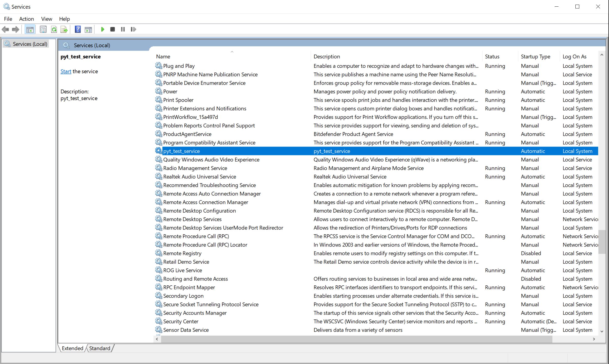Click the Restart Service icon

point(133,29)
